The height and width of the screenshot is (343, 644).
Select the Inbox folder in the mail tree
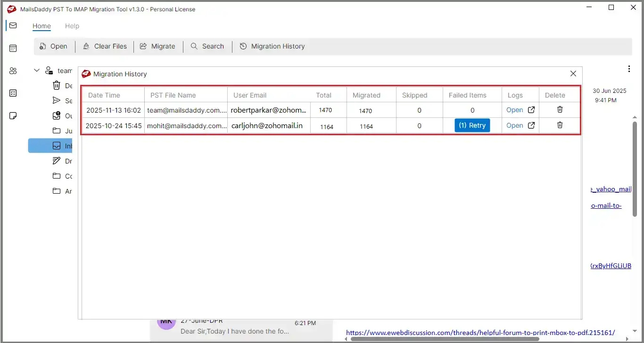pos(61,146)
